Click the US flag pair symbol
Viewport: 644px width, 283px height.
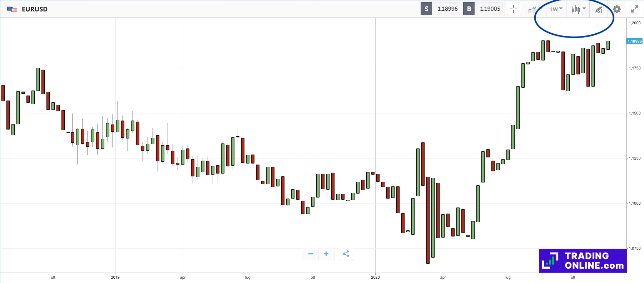pos(12,9)
